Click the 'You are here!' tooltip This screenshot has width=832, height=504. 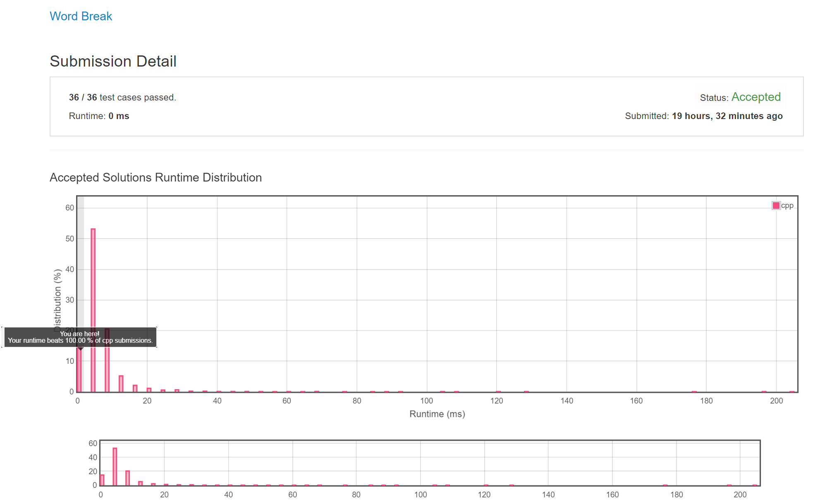80,337
